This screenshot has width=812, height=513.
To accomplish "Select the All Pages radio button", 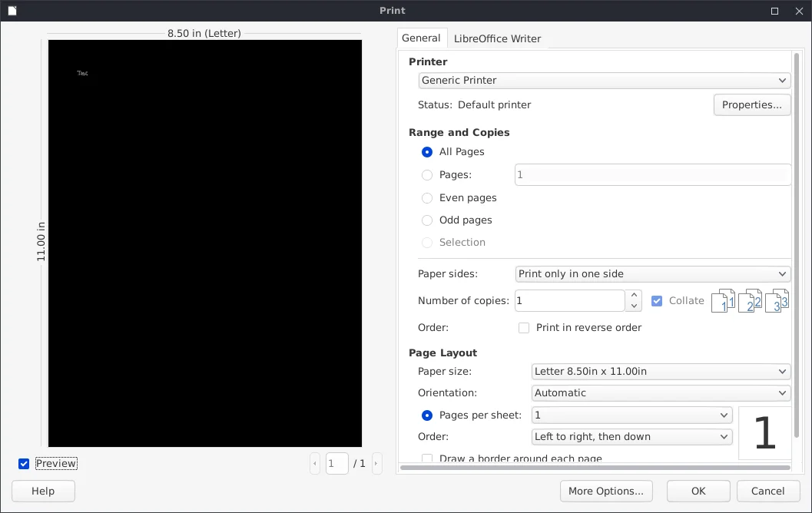I will (x=426, y=152).
